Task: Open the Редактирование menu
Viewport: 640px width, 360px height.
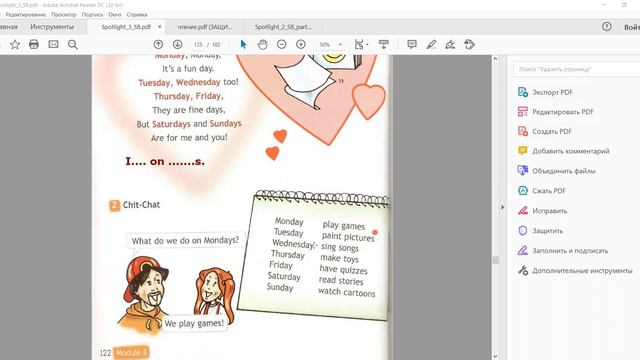Action: tap(26, 14)
